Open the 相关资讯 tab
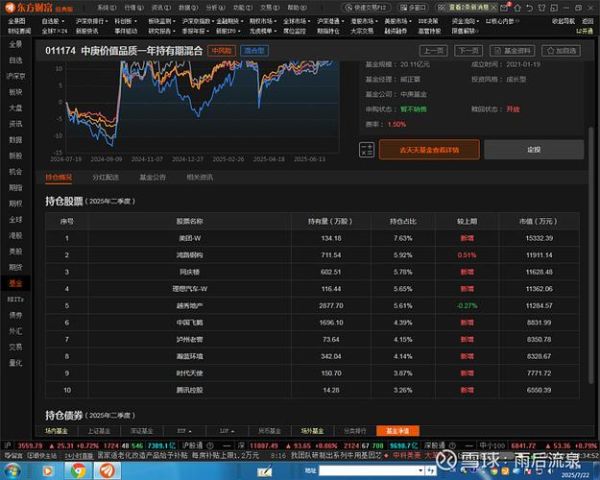The height and width of the screenshot is (480, 600). tap(199, 177)
